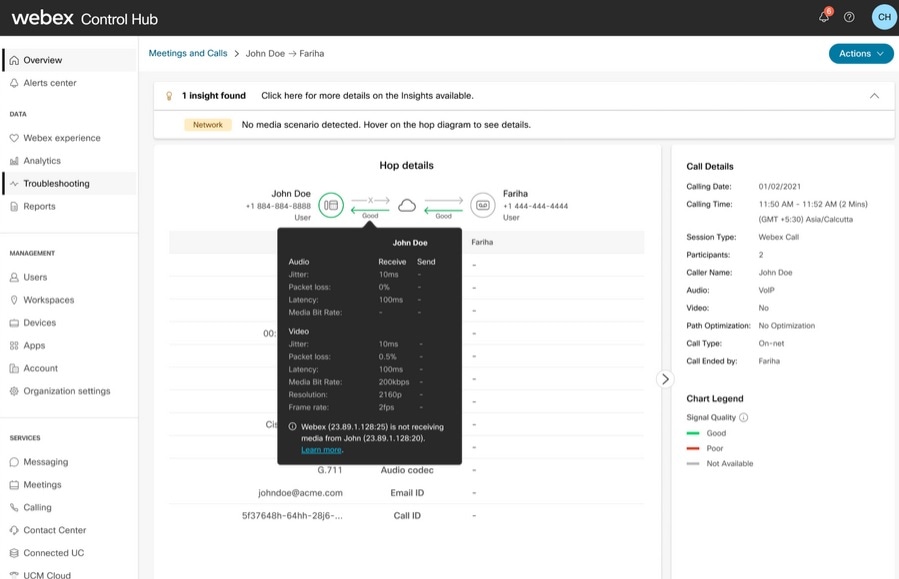Click the 01/02/2021 calling date value
The height and width of the screenshot is (579, 899).
780,187
